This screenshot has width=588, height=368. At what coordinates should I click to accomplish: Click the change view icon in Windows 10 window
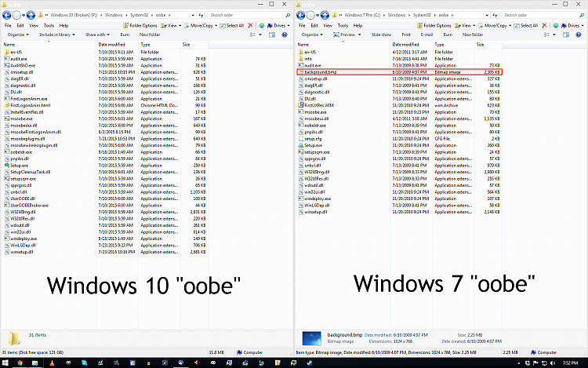point(252,35)
